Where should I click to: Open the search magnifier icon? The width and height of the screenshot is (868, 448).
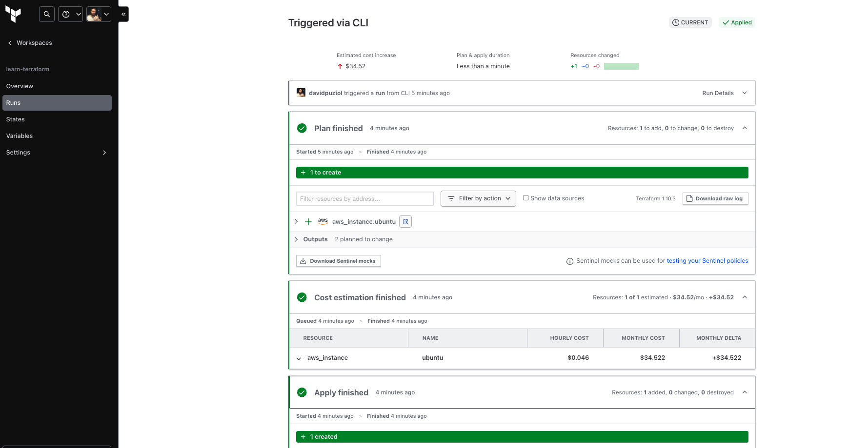tap(47, 14)
